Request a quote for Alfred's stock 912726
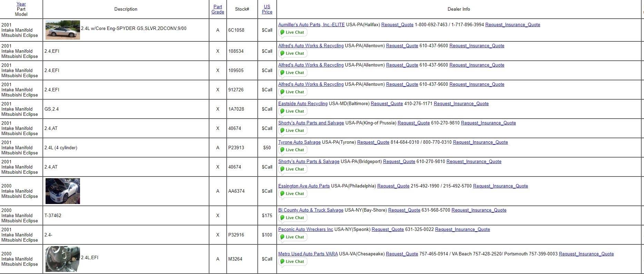 point(402,84)
